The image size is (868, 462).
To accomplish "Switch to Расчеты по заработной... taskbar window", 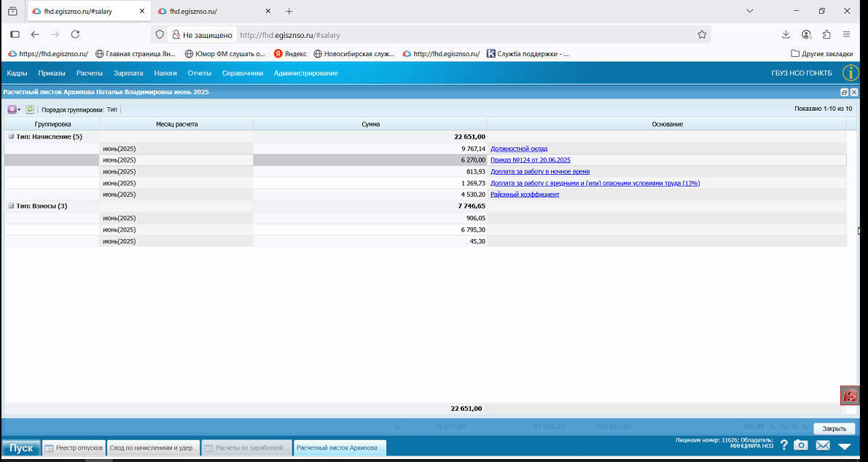I will [247, 447].
